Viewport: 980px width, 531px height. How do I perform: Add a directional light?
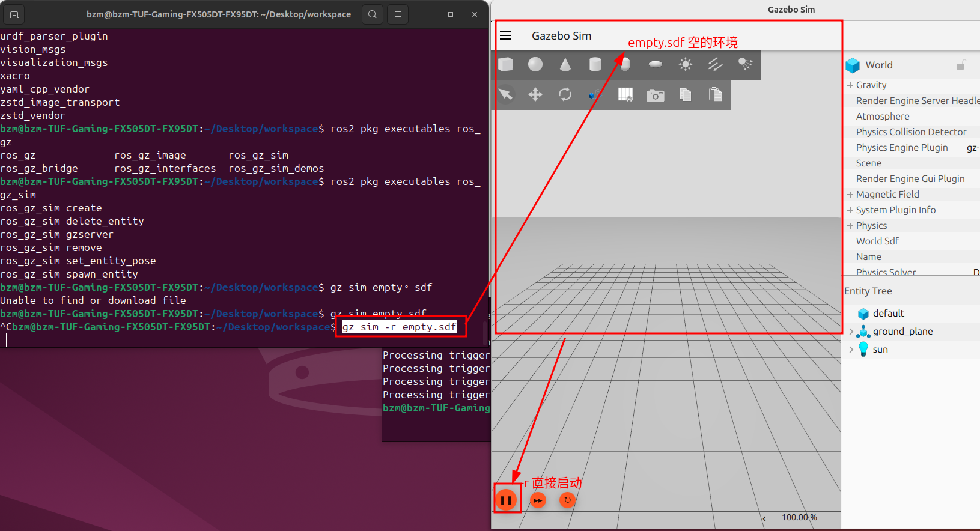pos(715,64)
